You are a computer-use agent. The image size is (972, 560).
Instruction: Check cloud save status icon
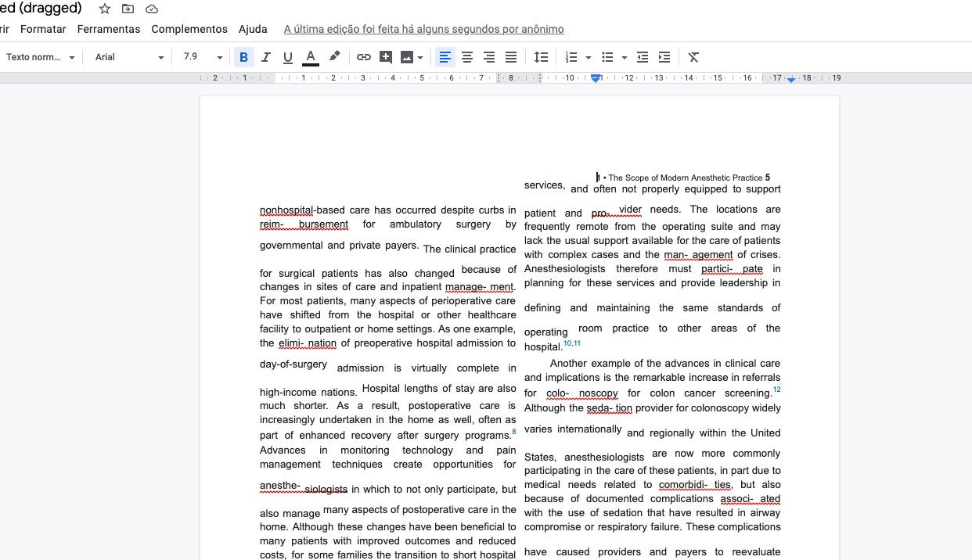point(152,9)
